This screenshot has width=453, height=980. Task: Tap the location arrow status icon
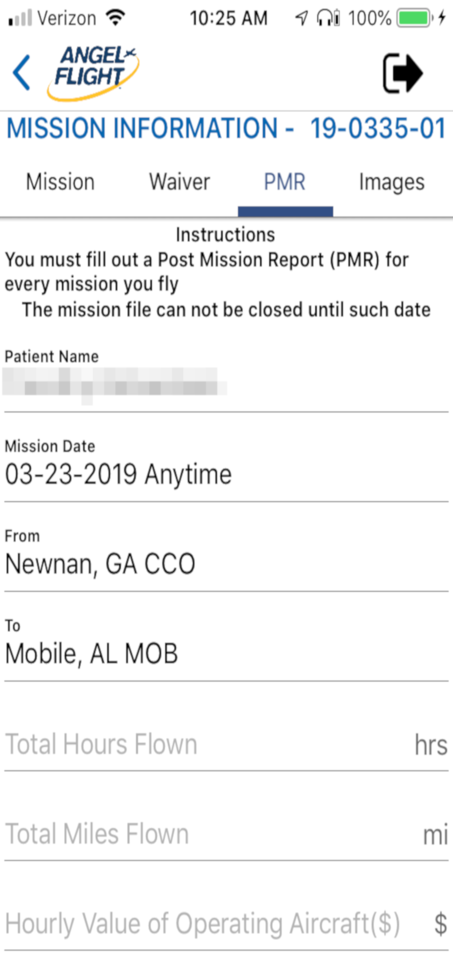(302, 19)
